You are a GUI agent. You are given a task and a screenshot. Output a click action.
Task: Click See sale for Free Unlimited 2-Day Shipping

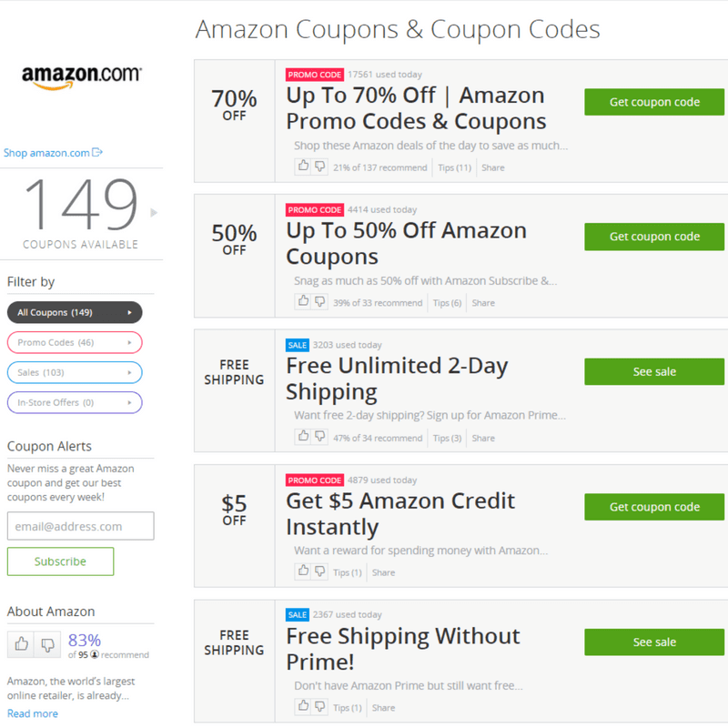click(x=654, y=371)
